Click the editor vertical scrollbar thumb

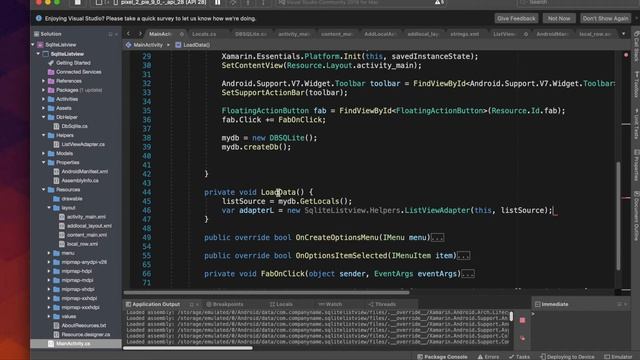click(618, 216)
